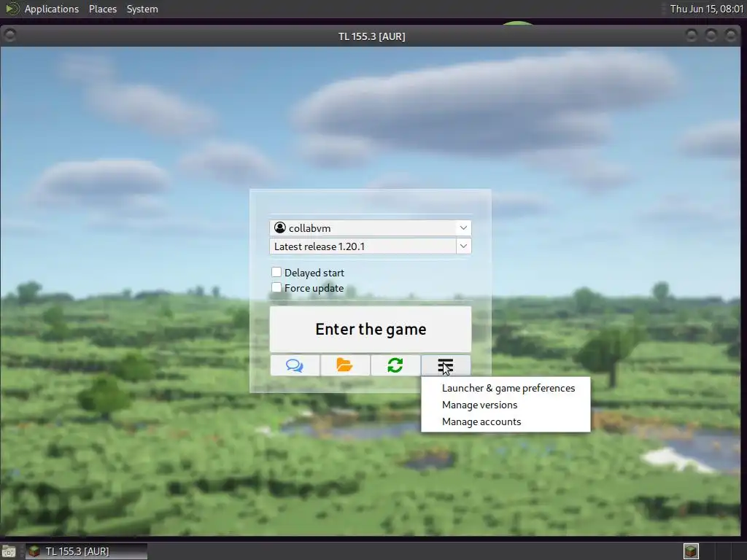Expand the collabvm account dropdown arrow
The width and height of the screenshot is (747, 560).
(x=463, y=228)
